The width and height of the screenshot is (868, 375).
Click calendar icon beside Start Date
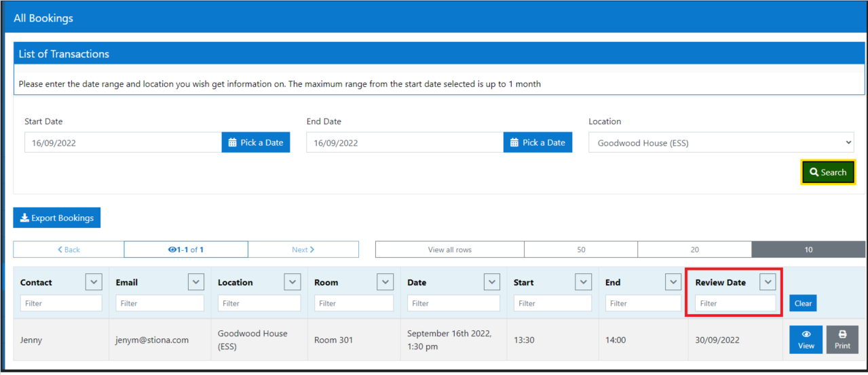pos(233,142)
